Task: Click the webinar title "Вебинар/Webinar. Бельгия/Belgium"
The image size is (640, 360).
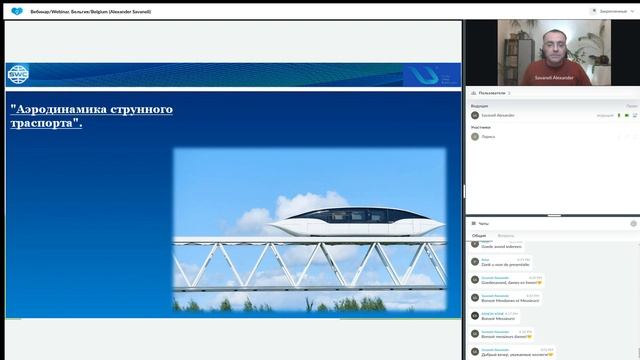Action: 91,12
